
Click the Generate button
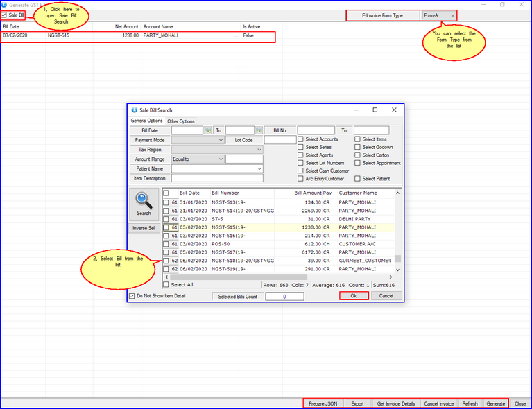tap(496, 403)
